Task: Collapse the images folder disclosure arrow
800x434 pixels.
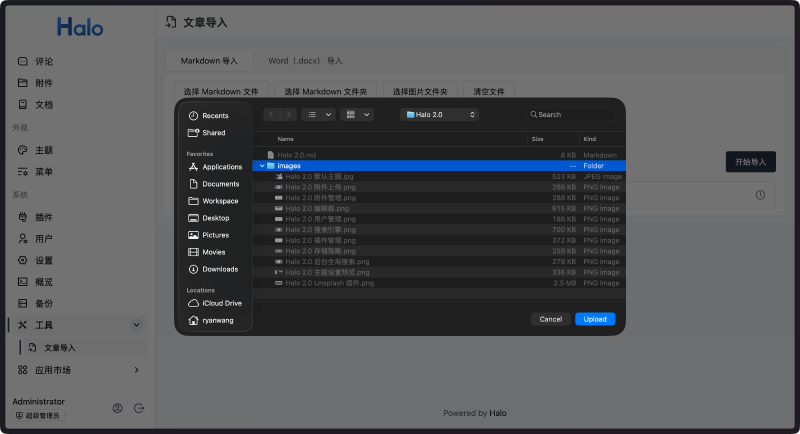Action: click(262, 166)
